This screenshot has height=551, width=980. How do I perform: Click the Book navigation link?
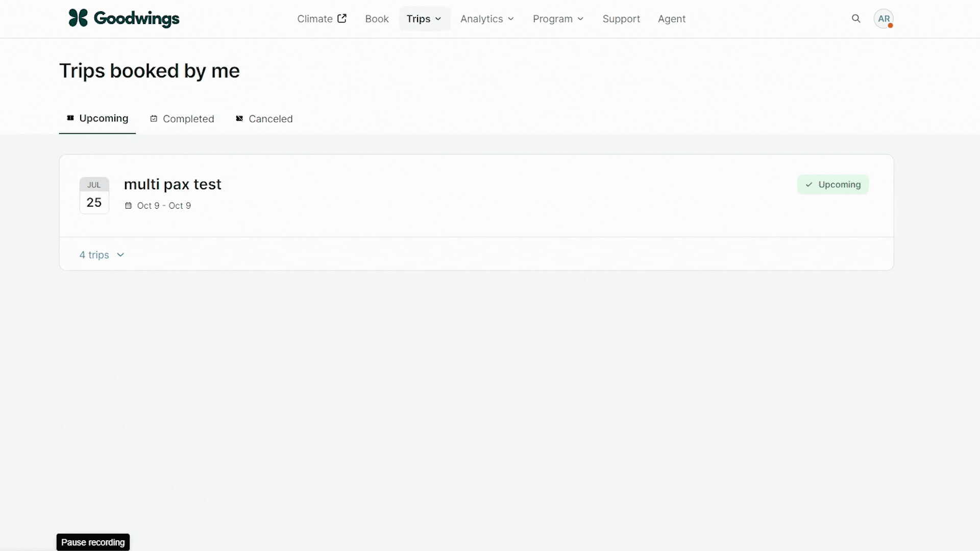pyautogui.click(x=377, y=18)
